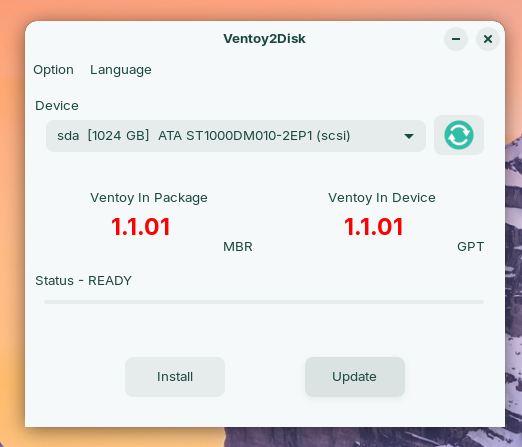The height and width of the screenshot is (447, 522).
Task: Click the MBR partition style label
Action: click(x=238, y=247)
